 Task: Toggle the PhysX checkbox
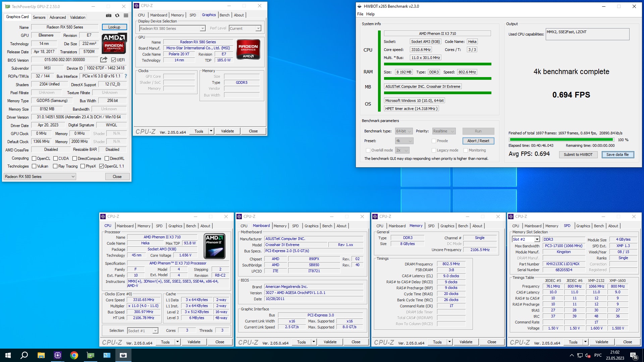click(83, 166)
